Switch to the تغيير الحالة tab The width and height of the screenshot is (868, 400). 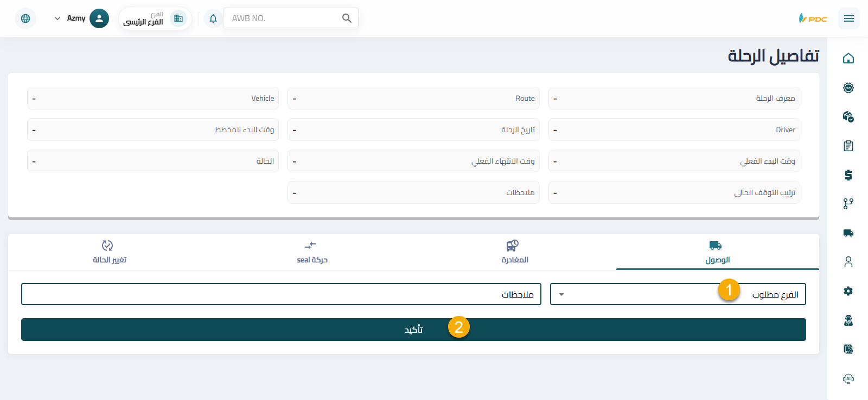(x=110, y=253)
